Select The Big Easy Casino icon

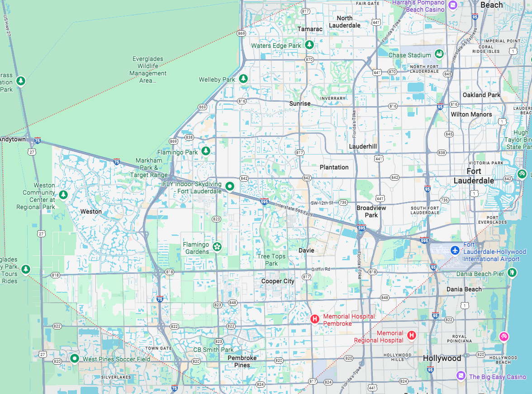coord(461,375)
